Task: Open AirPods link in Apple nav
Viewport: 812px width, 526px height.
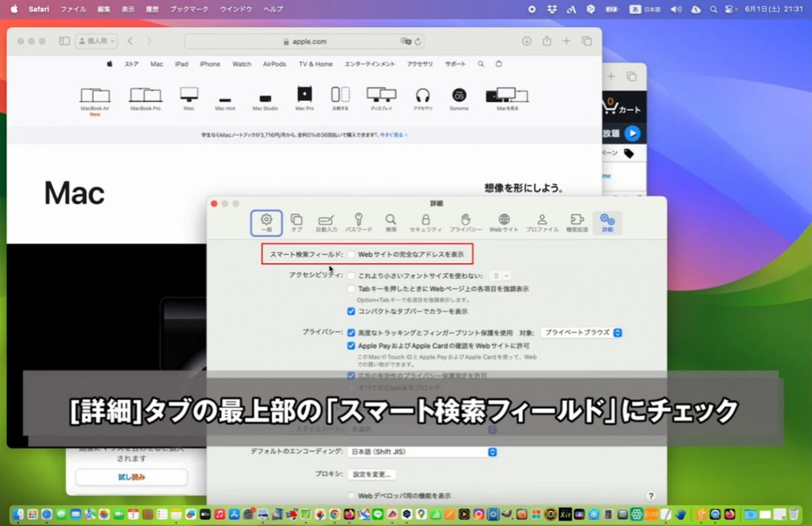Action: point(274,64)
